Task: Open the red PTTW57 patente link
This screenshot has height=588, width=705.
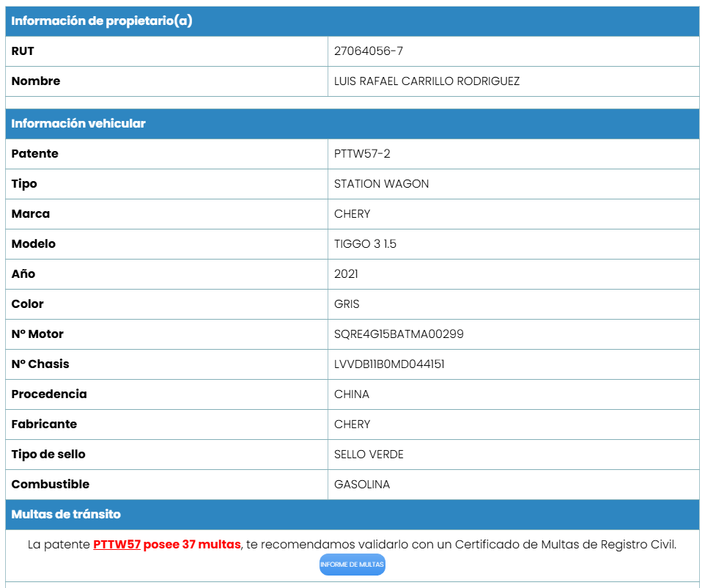Action: click(117, 544)
